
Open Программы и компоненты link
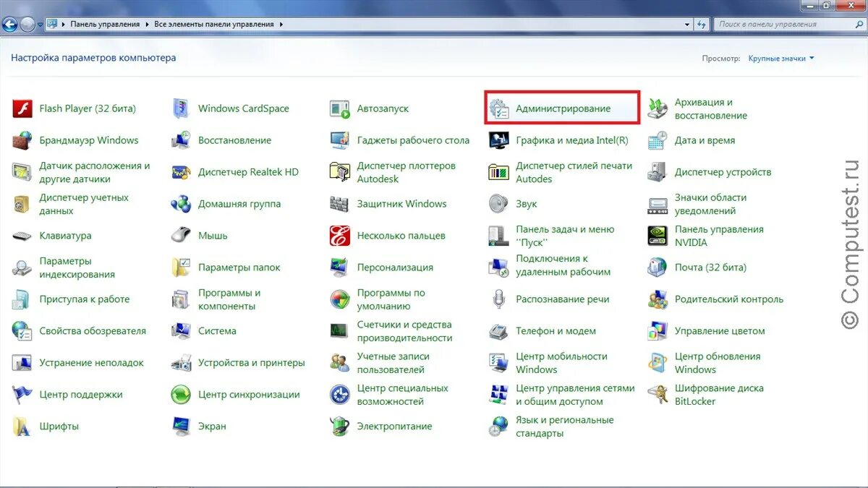click(229, 299)
